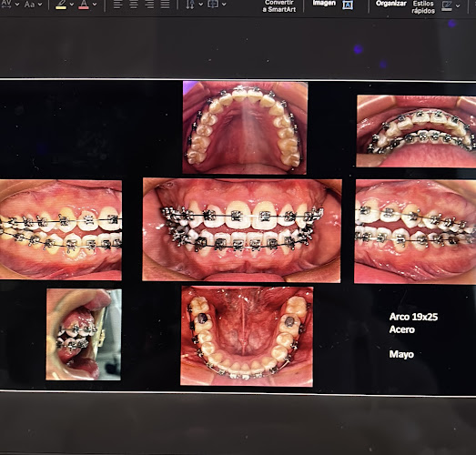Apply the red font color
Viewport: 476px width, 455px height.
(x=84, y=4)
